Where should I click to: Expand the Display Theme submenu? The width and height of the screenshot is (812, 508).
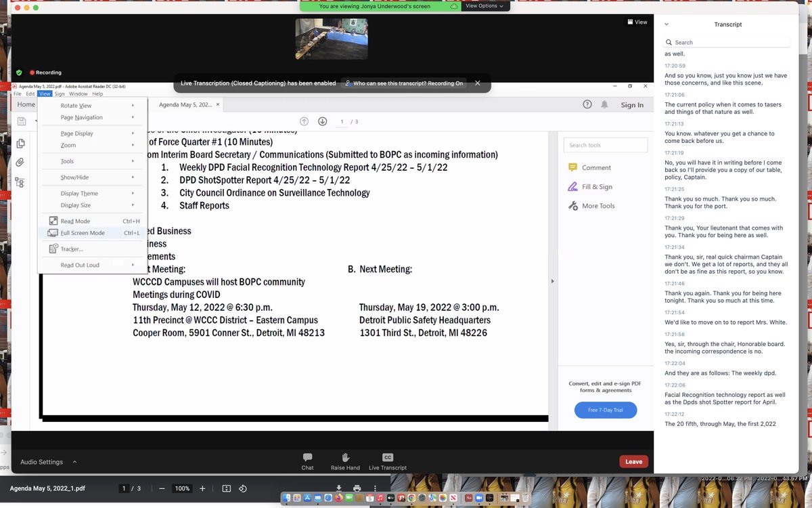pos(93,193)
